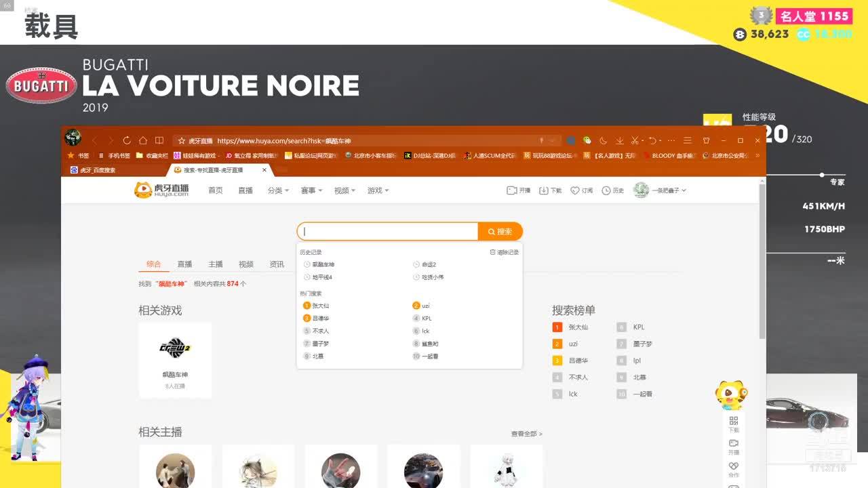Click the Huya tiger mascot icon
Screen dimensions: 868x488
[x=732, y=395]
